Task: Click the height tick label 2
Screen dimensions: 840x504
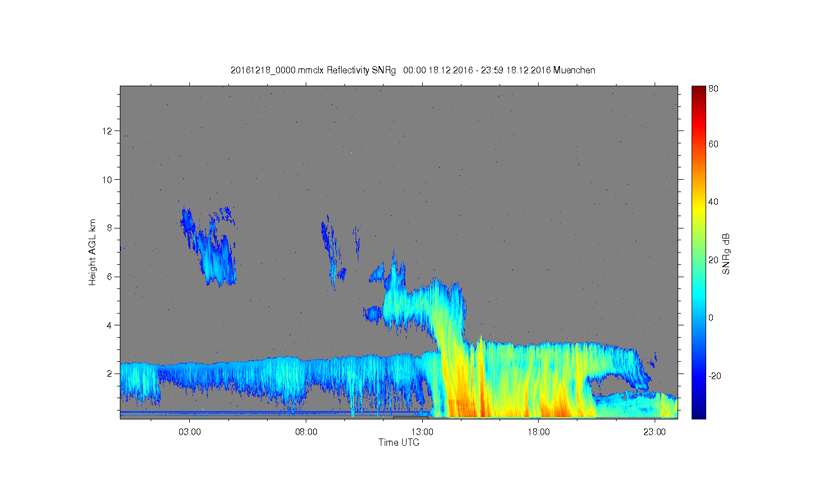Action: click(110, 374)
